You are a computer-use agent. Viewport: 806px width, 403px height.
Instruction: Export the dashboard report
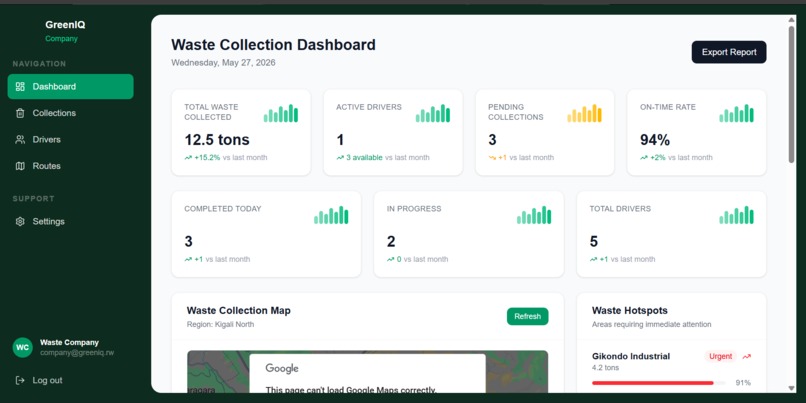coord(728,52)
